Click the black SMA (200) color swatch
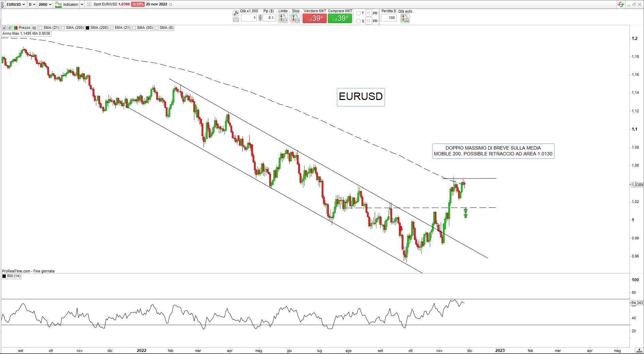The image size is (644, 354). coord(87,28)
